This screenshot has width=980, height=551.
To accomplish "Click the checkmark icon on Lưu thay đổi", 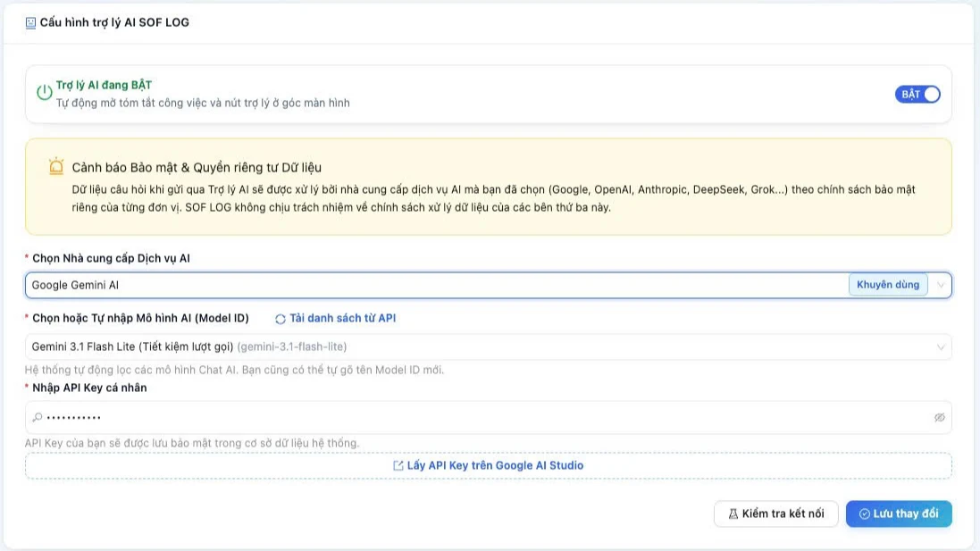I will coord(865,514).
